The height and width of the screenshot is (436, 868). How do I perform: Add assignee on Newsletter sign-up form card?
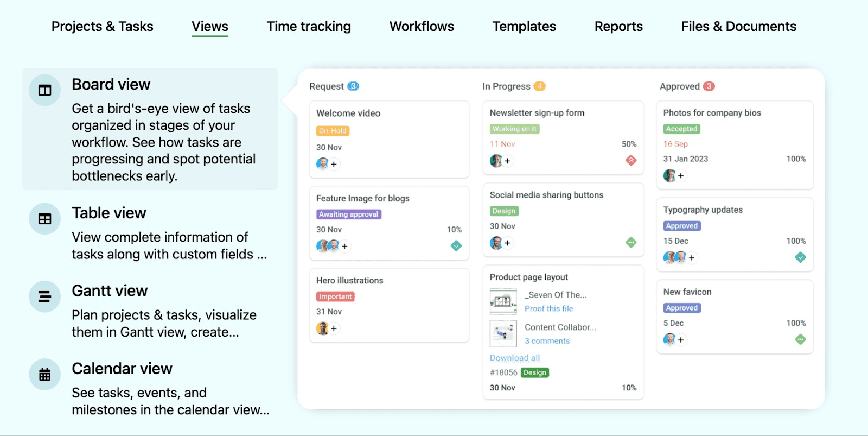507,161
